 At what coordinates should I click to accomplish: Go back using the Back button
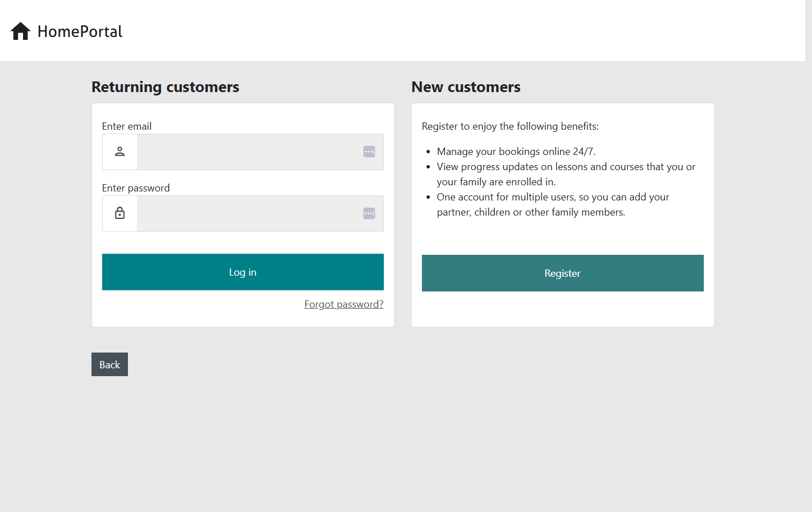109,364
